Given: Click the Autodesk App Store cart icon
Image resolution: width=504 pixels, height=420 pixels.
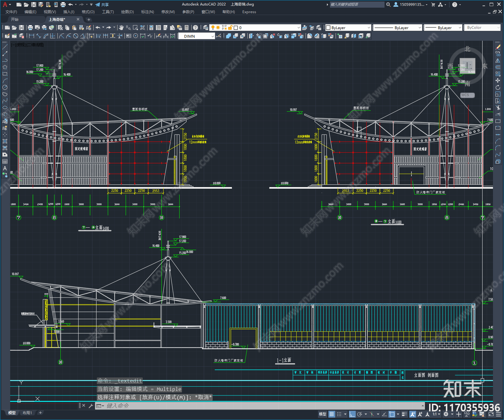Looking at the screenshot, I should point(433,4).
